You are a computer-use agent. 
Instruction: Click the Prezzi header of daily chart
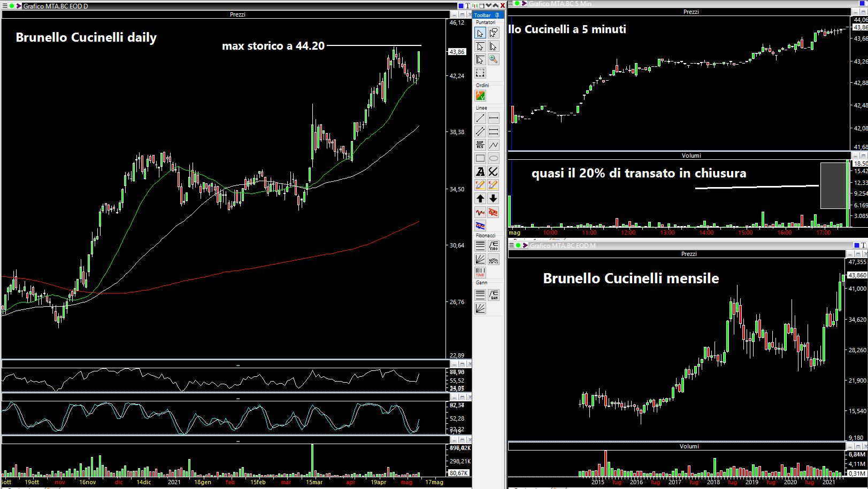coord(237,14)
